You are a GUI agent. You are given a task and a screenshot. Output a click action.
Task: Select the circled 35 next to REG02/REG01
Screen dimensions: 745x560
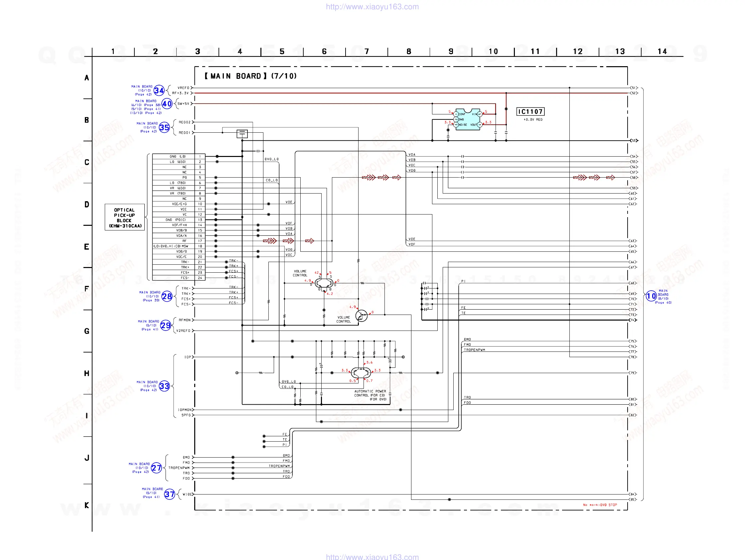pyautogui.click(x=164, y=128)
